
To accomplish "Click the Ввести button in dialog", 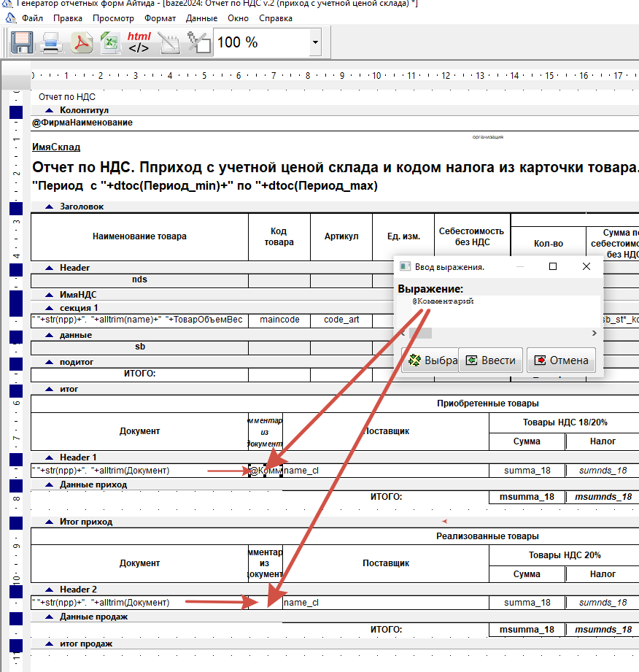I will (491, 360).
